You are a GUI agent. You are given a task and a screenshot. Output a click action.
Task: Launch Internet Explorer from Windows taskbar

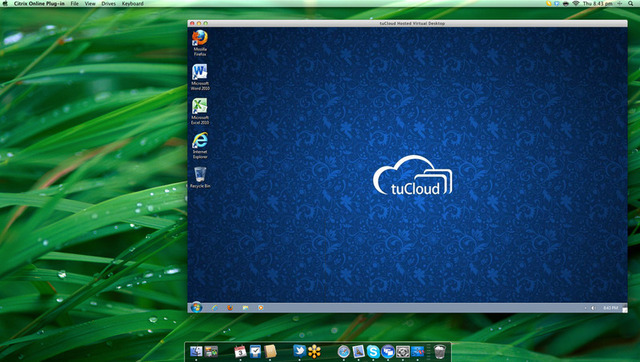tap(214, 308)
